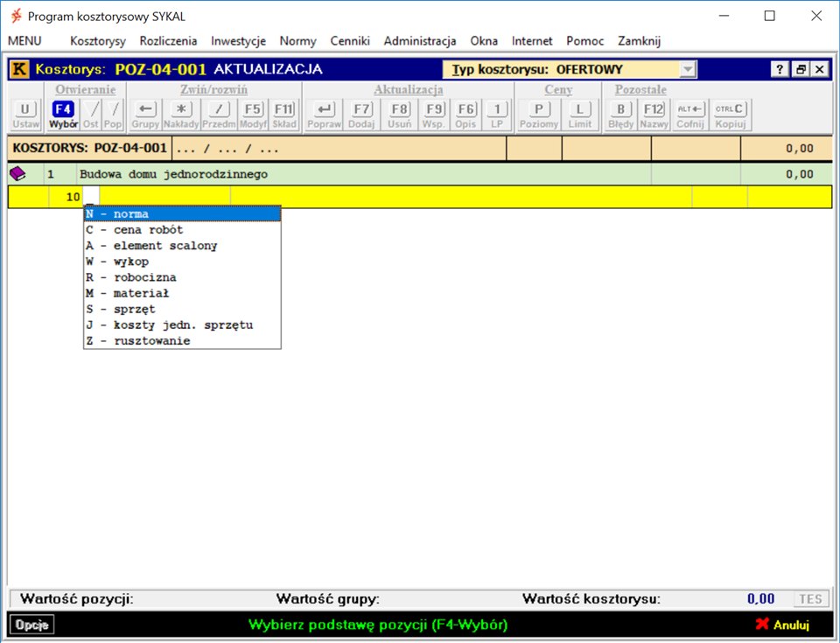Click the question mark help button

(780, 69)
